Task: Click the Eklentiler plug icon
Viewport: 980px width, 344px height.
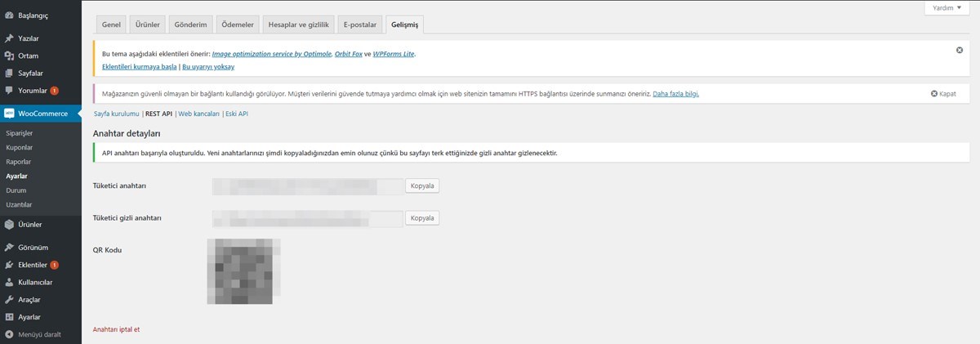Action: [9, 265]
